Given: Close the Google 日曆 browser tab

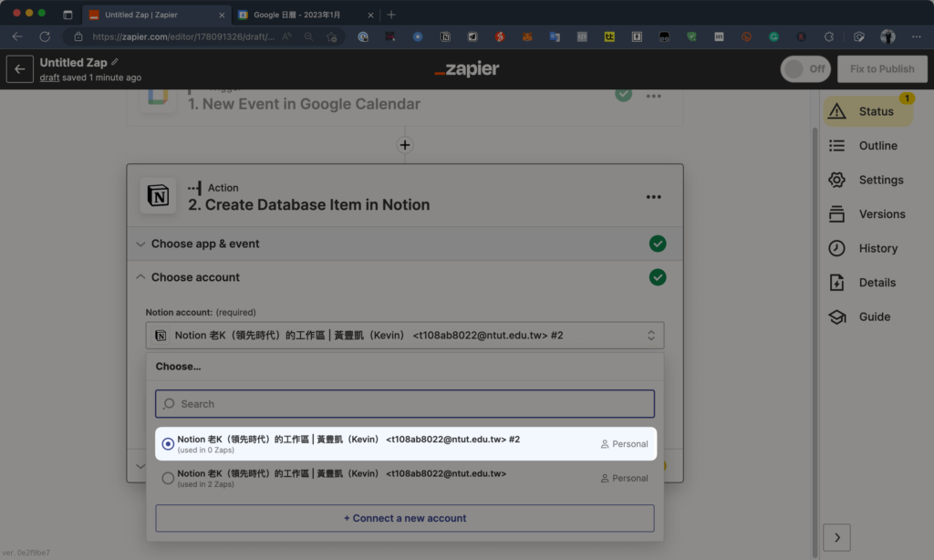Looking at the screenshot, I should (x=370, y=15).
